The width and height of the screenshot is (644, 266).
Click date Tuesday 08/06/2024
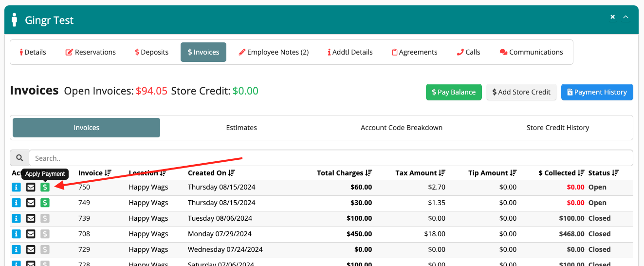point(220,218)
